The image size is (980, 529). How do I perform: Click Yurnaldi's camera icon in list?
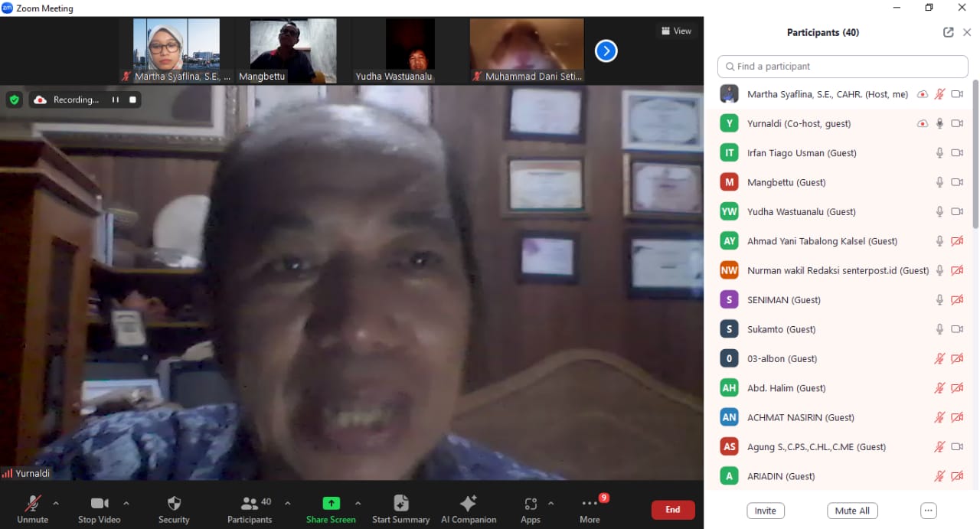click(x=957, y=123)
